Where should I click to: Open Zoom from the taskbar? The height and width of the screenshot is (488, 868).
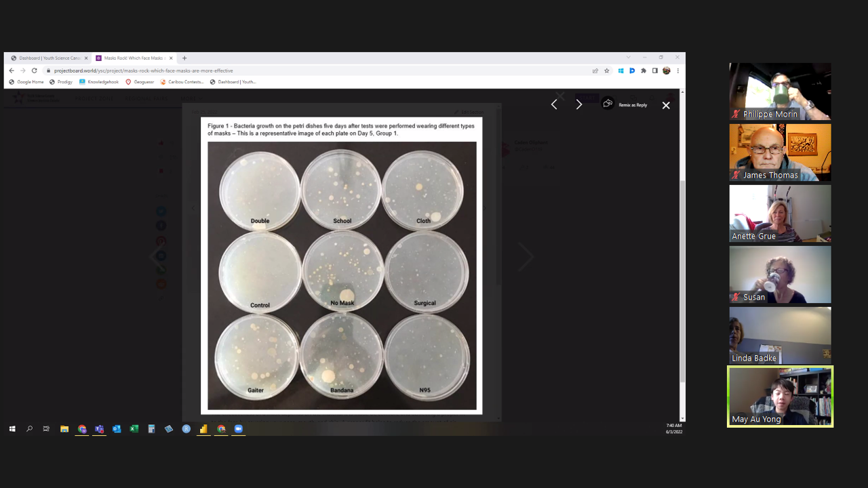[x=239, y=429]
